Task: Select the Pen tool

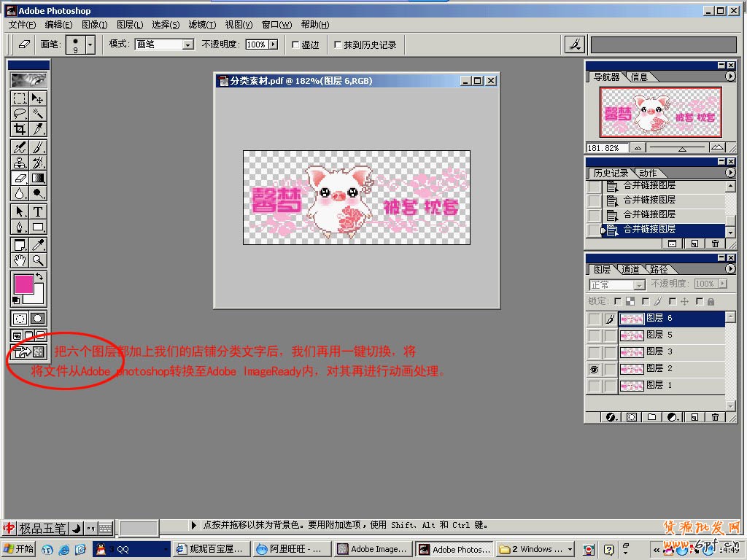Action: click(20, 227)
